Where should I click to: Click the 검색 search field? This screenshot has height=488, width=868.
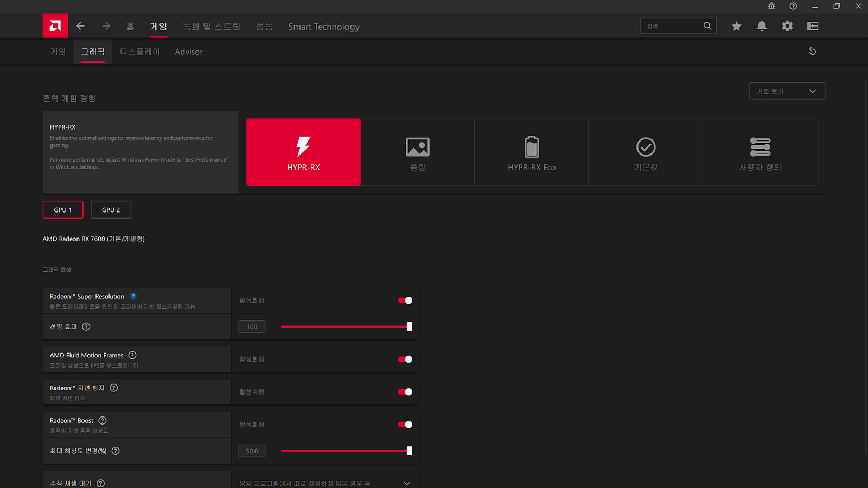(673, 26)
